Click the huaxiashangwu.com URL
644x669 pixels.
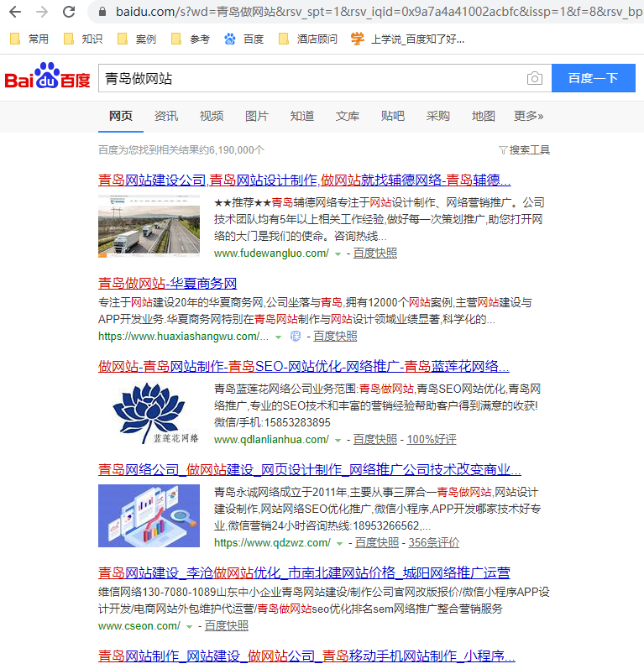(x=183, y=337)
